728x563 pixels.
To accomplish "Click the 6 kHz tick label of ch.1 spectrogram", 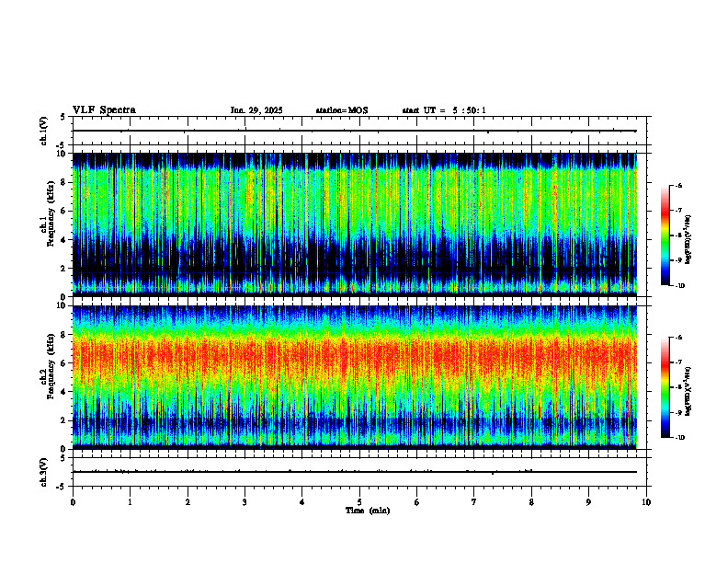I will click(x=64, y=211).
